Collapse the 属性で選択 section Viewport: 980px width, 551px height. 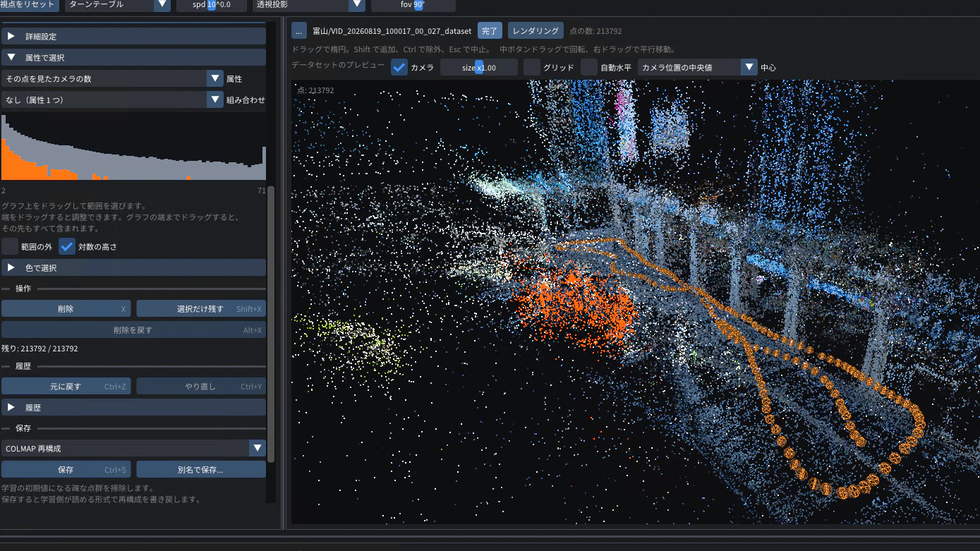[x=133, y=57]
